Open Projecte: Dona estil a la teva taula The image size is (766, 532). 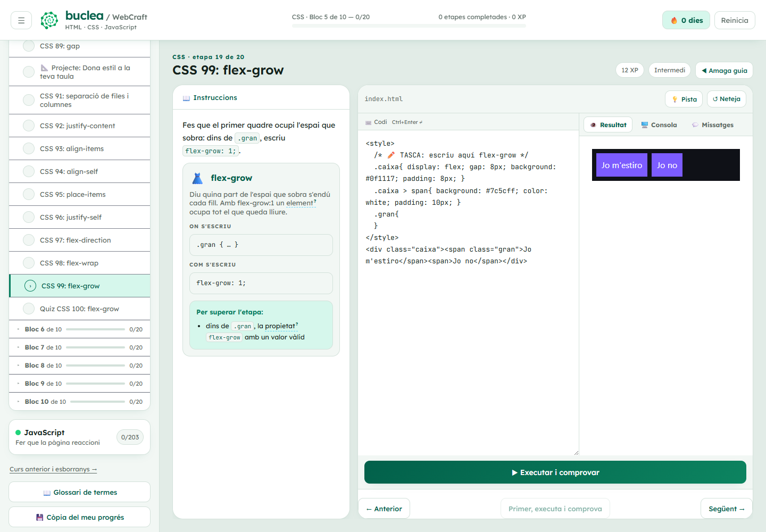tap(80, 72)
